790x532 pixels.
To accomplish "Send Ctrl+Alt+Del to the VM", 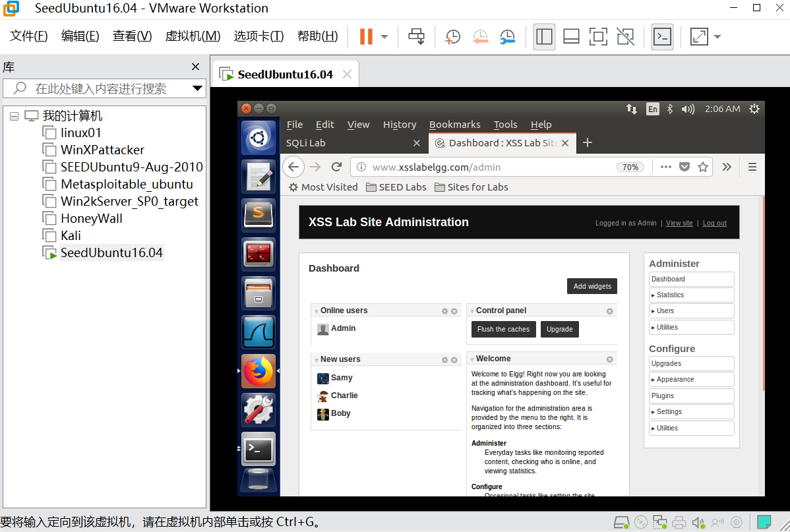I will (417, 36).
